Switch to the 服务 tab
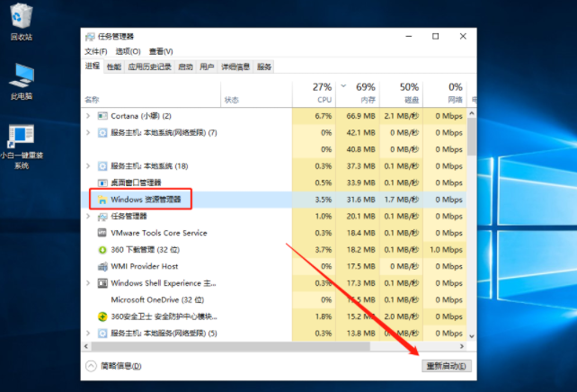 click(x=264, y=67)
